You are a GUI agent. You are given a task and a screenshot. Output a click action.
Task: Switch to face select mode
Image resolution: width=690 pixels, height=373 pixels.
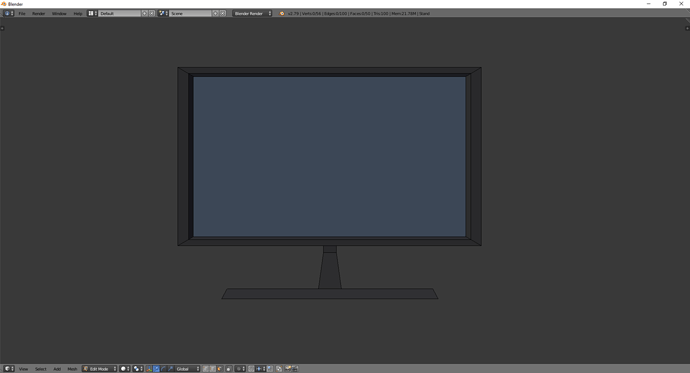click(x=220, y=369)
